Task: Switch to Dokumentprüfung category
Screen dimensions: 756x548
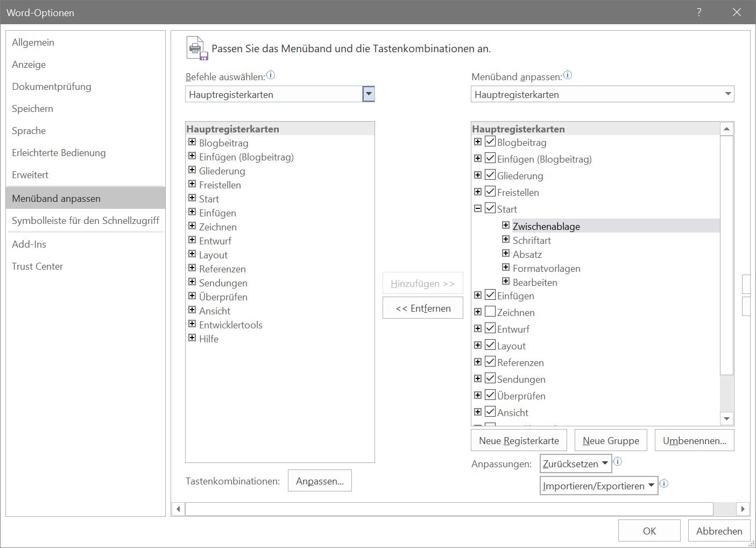Action: coord(86,86)
